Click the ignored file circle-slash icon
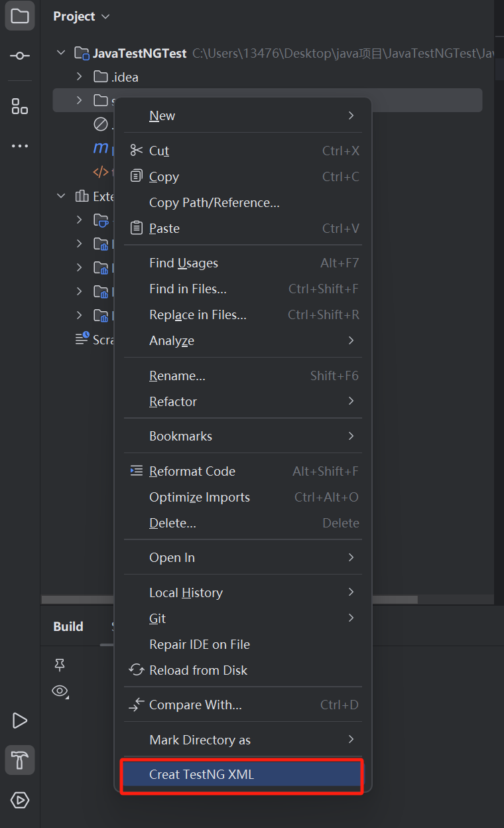 (x=101, y=124)
